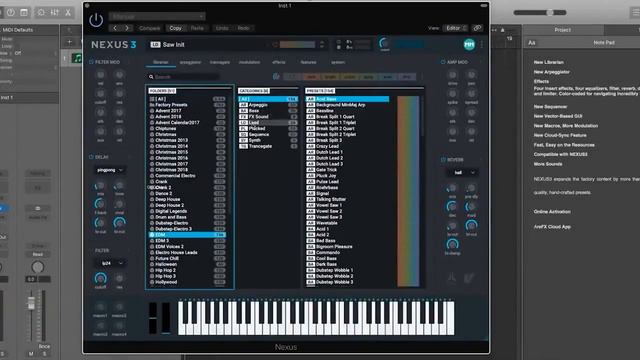Select the 'Future Chill' folder
The width and height of the screenshot is (640, 360).
(187, 258)
